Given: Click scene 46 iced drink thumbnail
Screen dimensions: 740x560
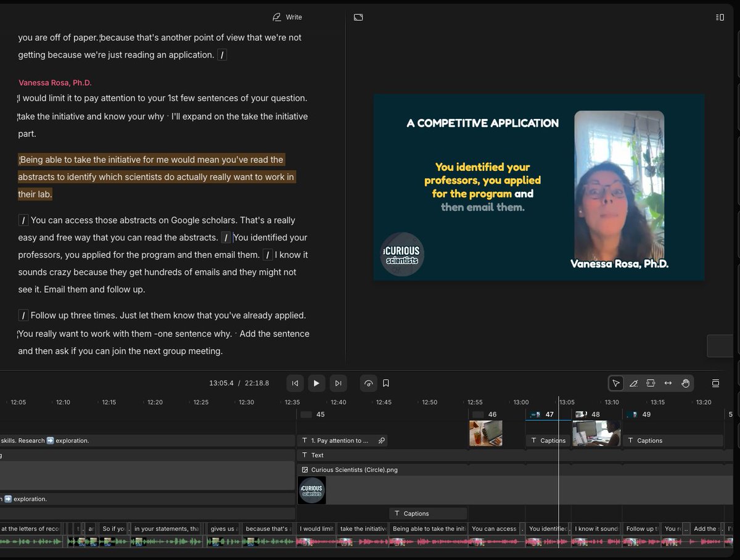Looking at the screenshot, I should pyautogui.click(x=486, y=434).
